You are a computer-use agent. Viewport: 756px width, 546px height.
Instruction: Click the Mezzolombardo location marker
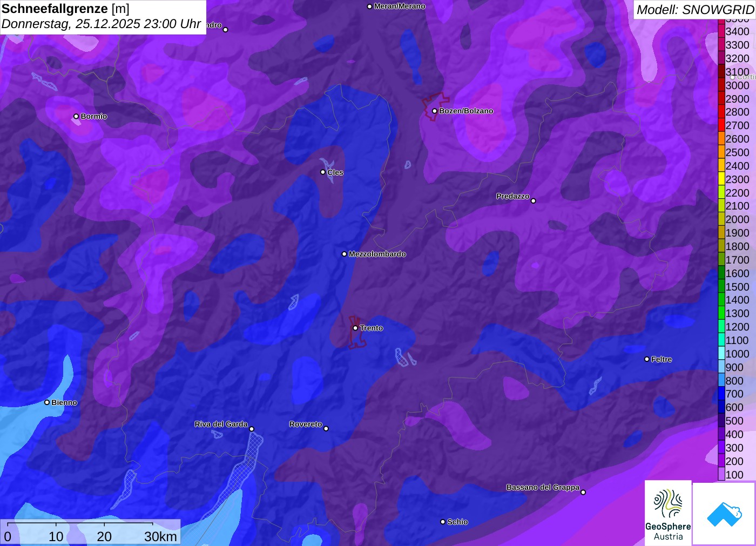point(345,254)
